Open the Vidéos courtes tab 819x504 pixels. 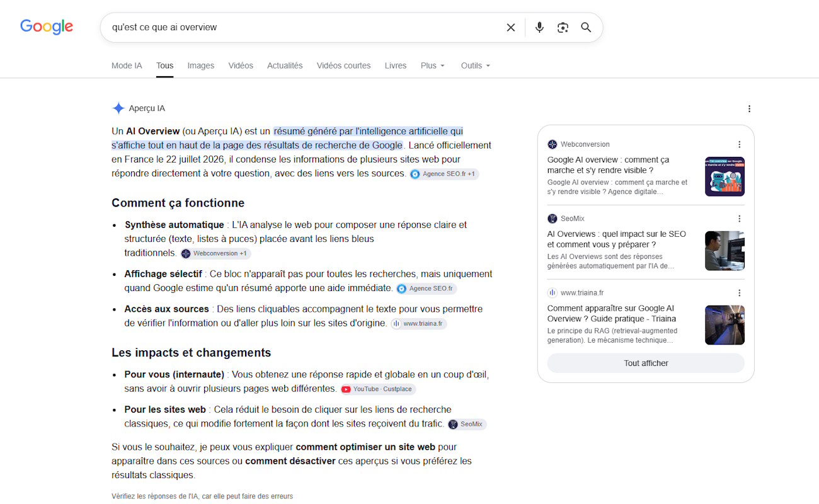344,66
